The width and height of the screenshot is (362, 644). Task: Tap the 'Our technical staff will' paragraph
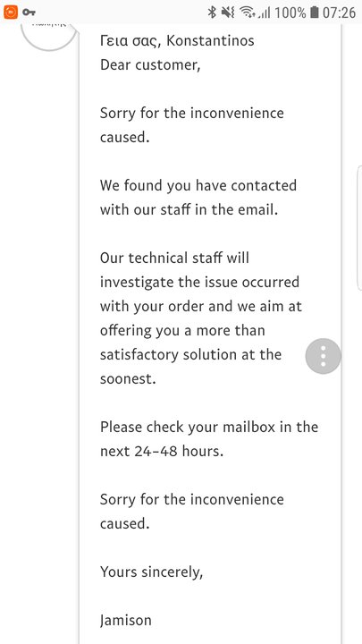point(201,318)
